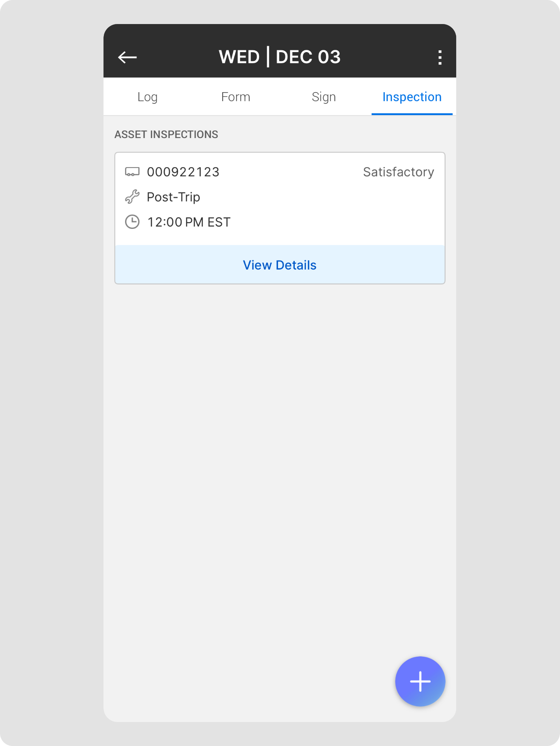Image resolution: width=560 pixels, height=746 pixels.
Task: Tap the WED DEC 03 date title
Action: point(279,57)
